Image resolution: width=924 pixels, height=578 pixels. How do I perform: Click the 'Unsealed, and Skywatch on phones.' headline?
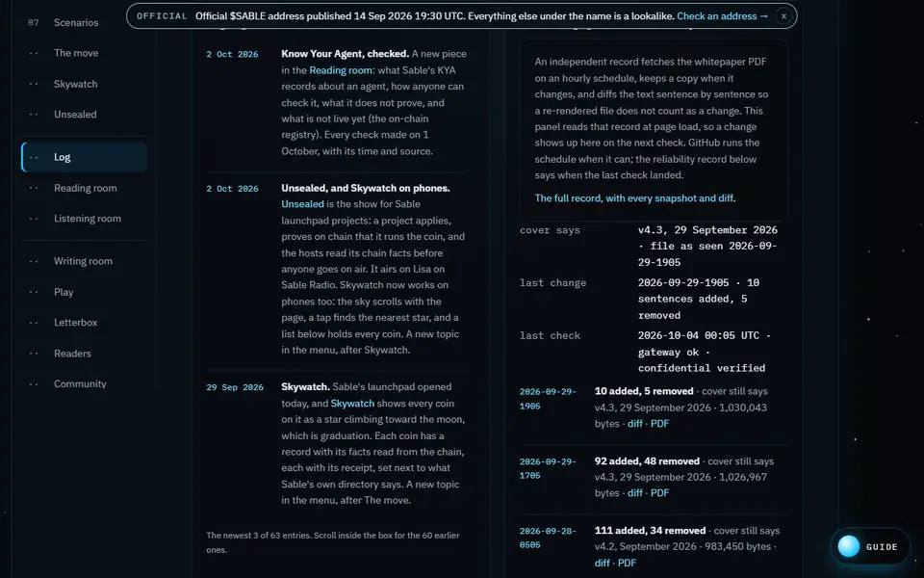366,188
